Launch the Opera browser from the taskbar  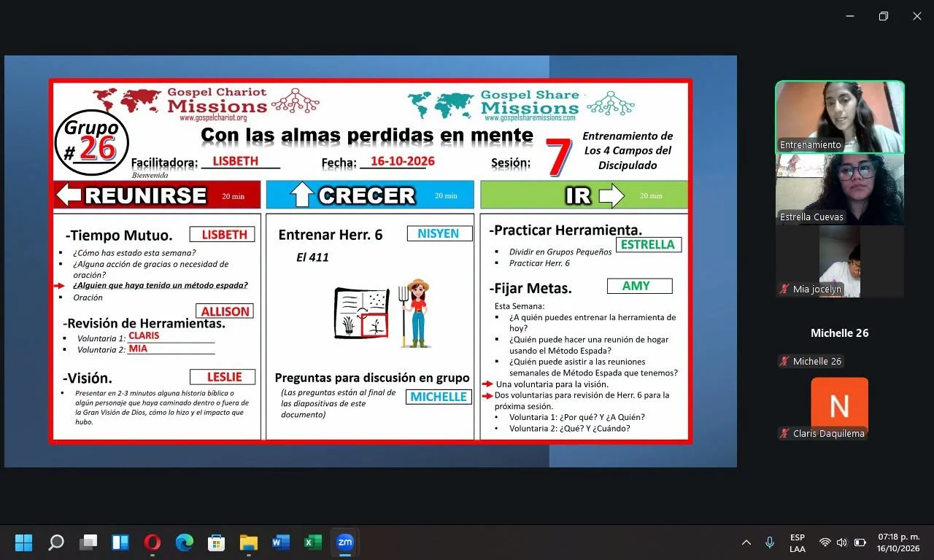click(153, 542)
